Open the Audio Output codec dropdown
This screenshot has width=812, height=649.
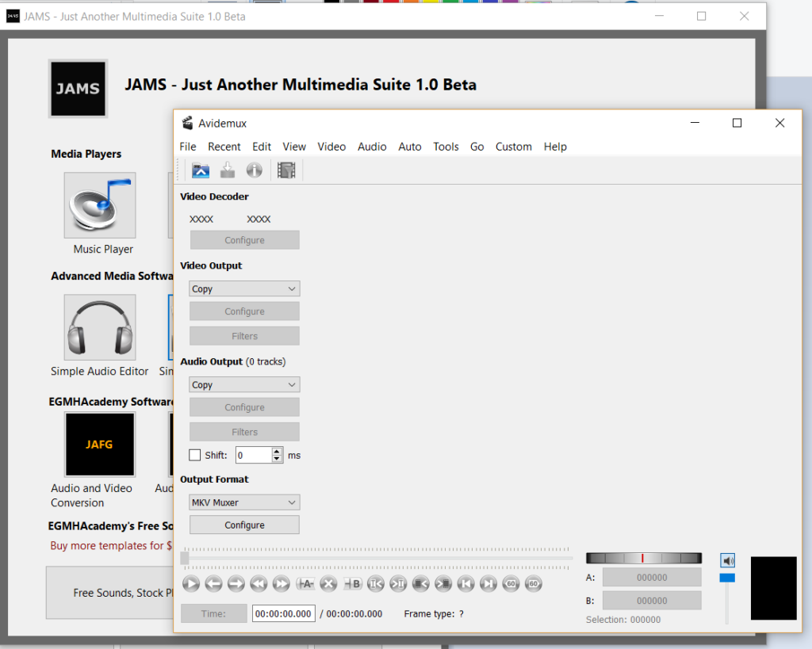click(x=244, y=384)
